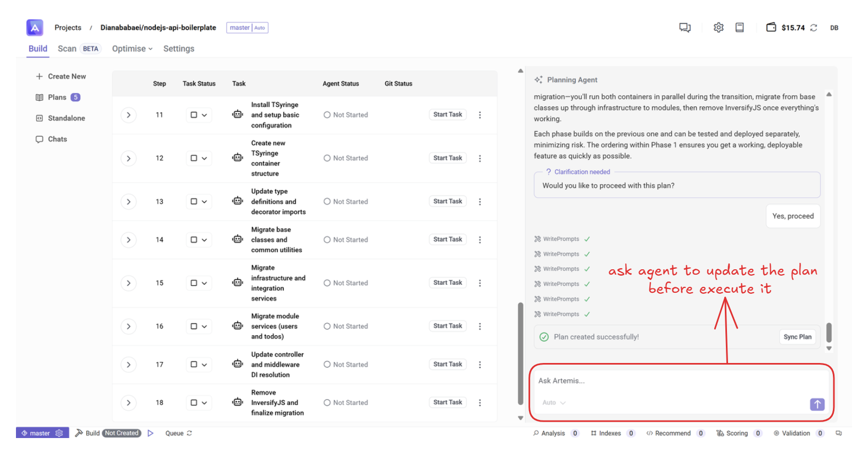This screenshot has height=454, width=868.
Task: Open the documentation book icon
Action: pyautogui.click(x=739, y=28)
